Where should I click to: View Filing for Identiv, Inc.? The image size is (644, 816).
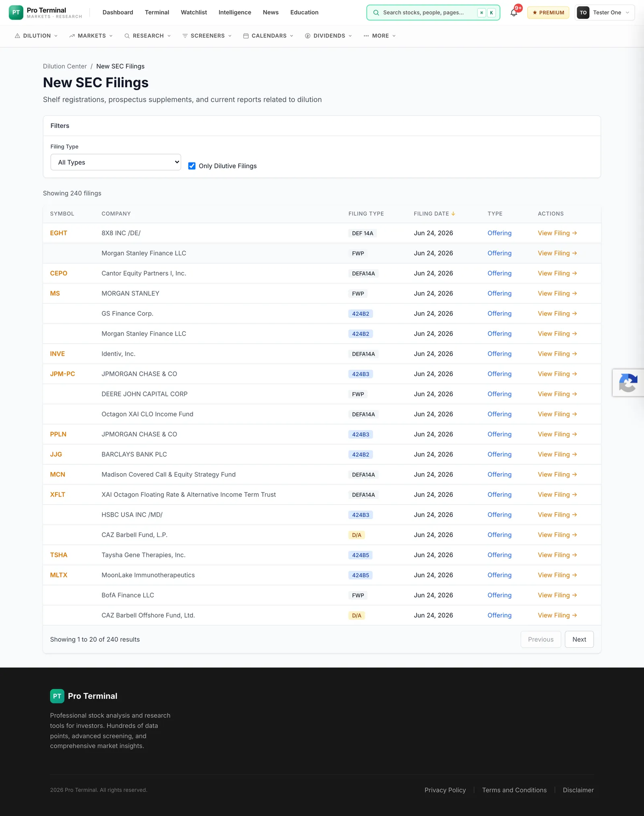[x=557, y=354]
